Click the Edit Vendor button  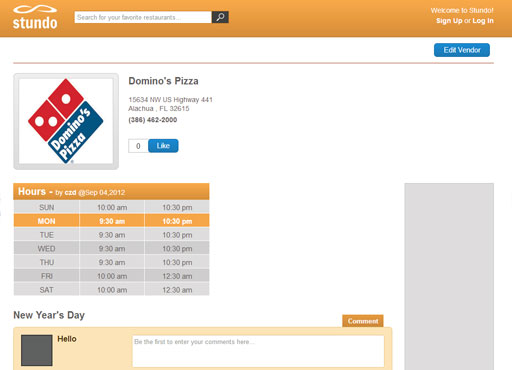point(462,50)
